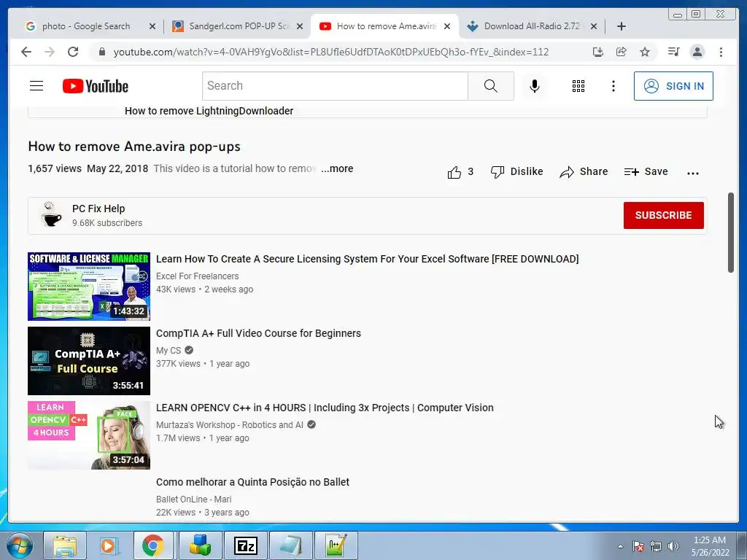747x560 pixels.
Task: Click the search magnifier button
Action: coord(491,86)
